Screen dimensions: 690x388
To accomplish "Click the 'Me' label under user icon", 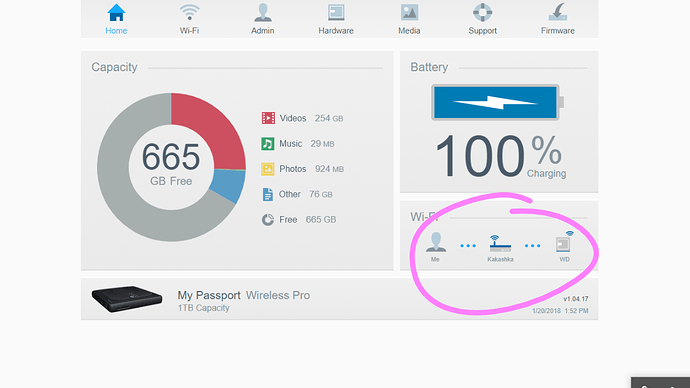I will [x=435, y=260].
